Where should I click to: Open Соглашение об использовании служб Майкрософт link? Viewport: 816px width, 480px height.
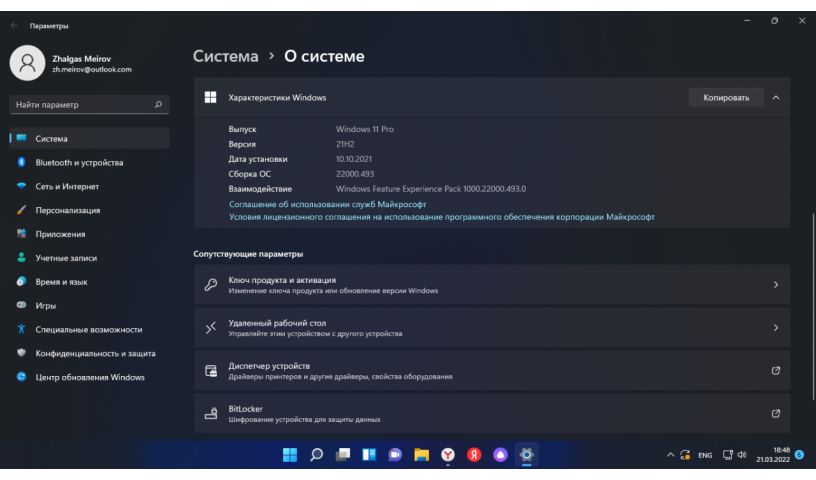tap(327, 204)
